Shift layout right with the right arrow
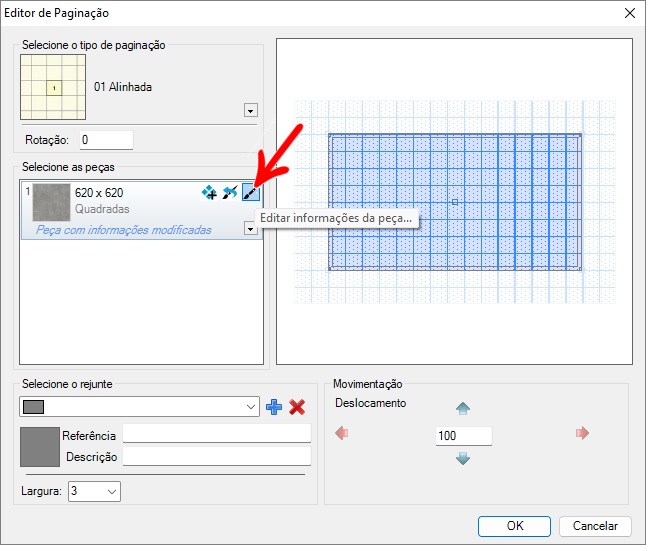 [583, 433]
